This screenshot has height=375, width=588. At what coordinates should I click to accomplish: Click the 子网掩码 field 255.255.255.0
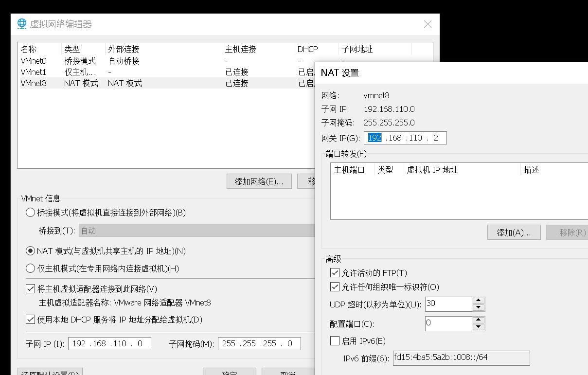coord(259,343)
